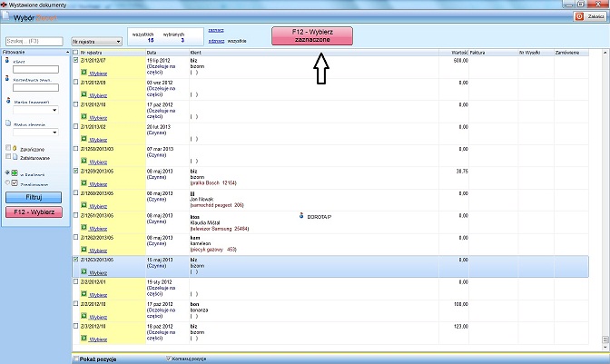Enable the Zafakturowane filter checkbox
This screenshot has width=610, height=364.
click(x=8, y=156)
